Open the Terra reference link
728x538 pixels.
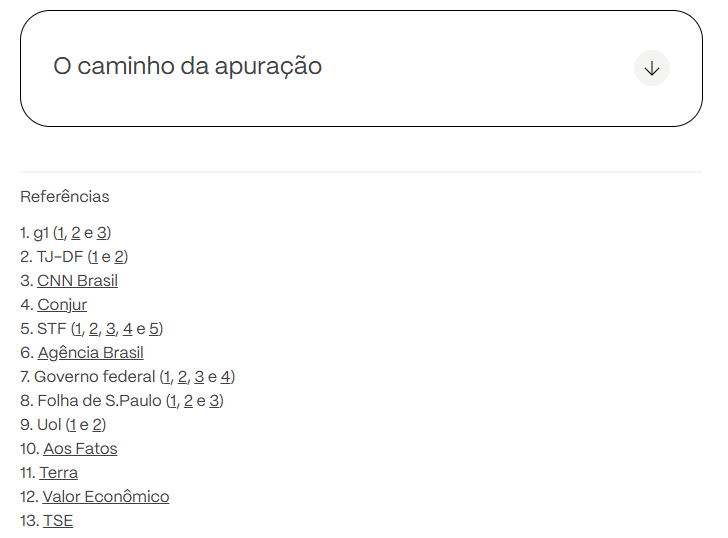[x=59, y=472]
